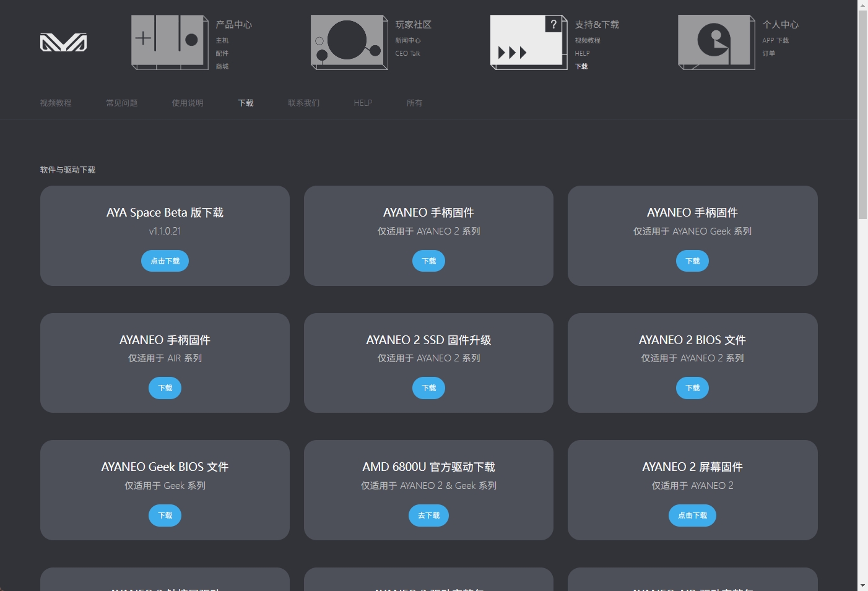Download AYANEO 手柄固件 for Geek 系列
The width and height of the screenshot is (868, 591).
pos(692,261)
